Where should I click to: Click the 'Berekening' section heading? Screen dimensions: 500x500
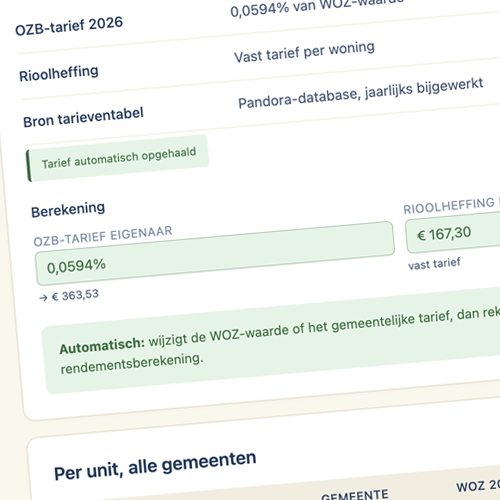point(68,210)
